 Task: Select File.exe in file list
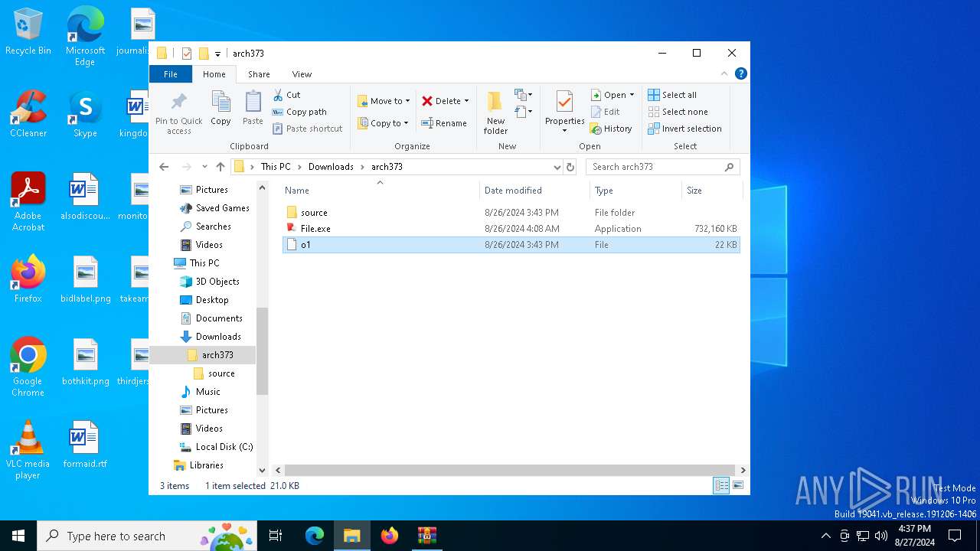coord(511,229)
